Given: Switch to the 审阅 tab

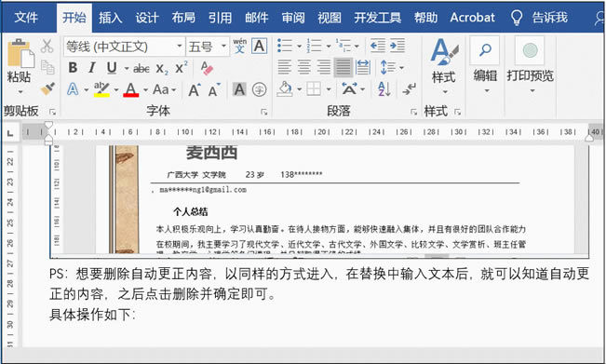Looking at the screenshot, I should (293, 18).
